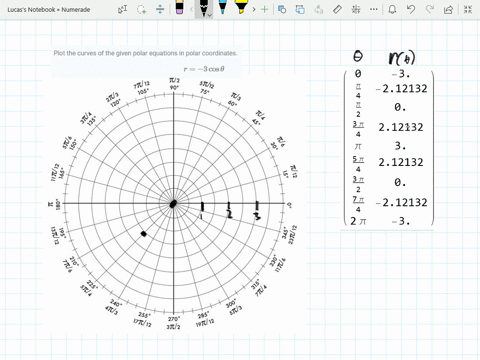Click the 2π/3 120° label on the grid

coord(113,100)
